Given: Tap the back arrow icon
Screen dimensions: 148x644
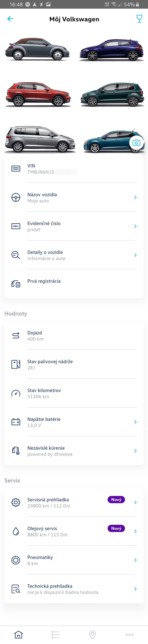Looking at the screenshot, I should click(10, 19).
